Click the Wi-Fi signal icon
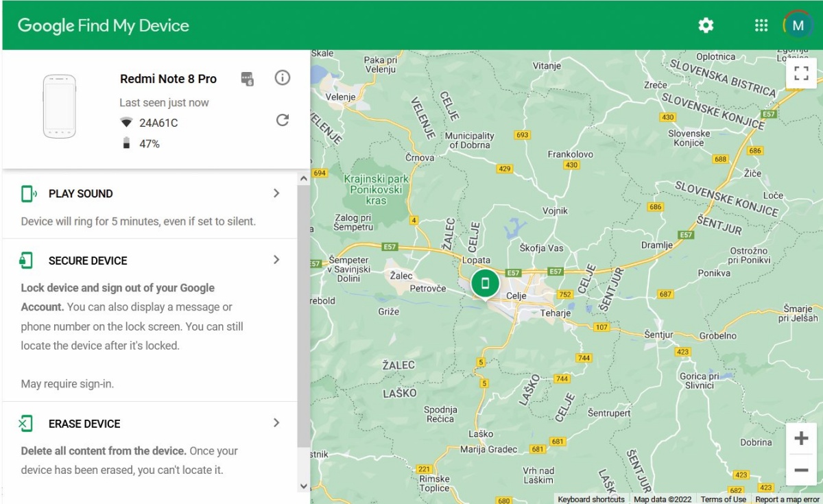This screenshot has height=504, width=823. tap(126, 123)
